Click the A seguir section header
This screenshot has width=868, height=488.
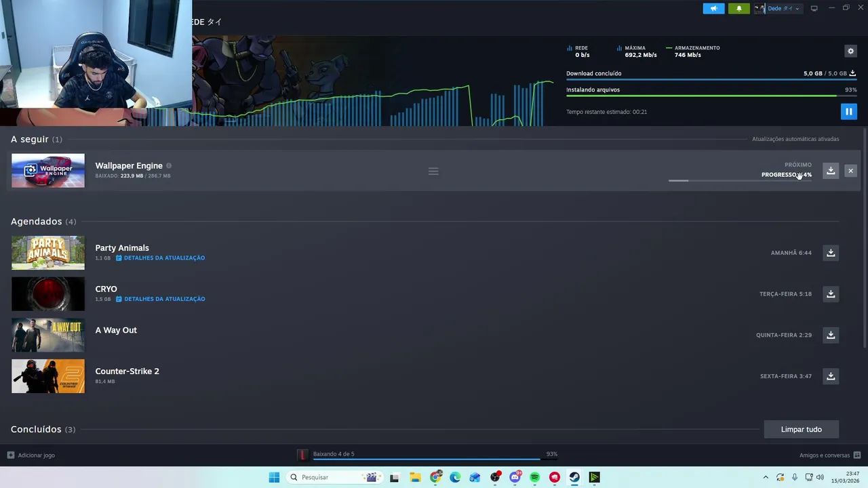[x=37, y=139]
